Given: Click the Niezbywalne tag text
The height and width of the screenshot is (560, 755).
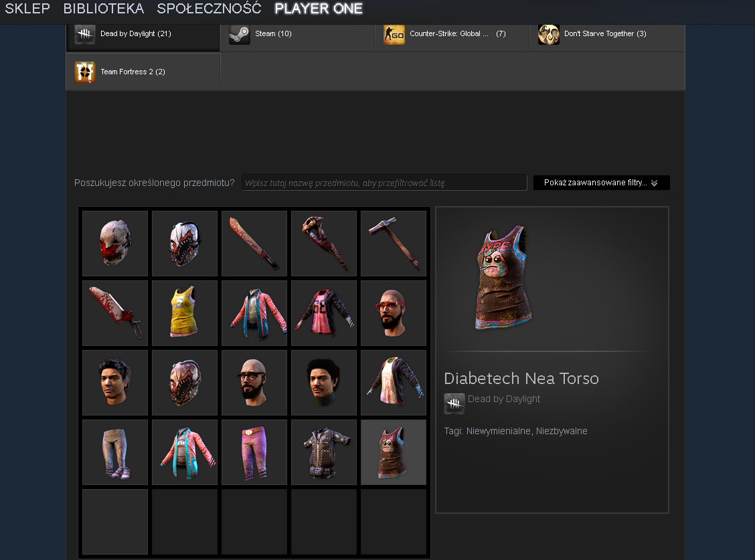Looking at the screenshot, I should [562, 431].
